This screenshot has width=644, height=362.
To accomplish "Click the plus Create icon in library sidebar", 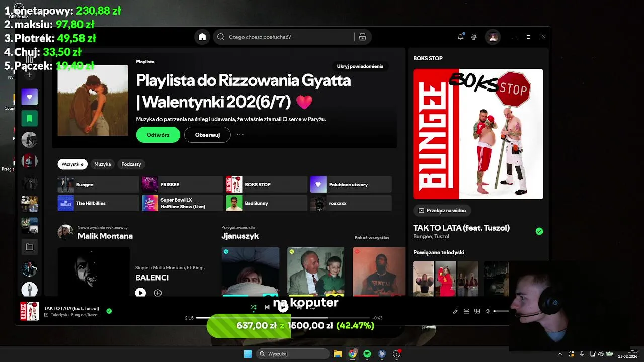I will 29,75.
